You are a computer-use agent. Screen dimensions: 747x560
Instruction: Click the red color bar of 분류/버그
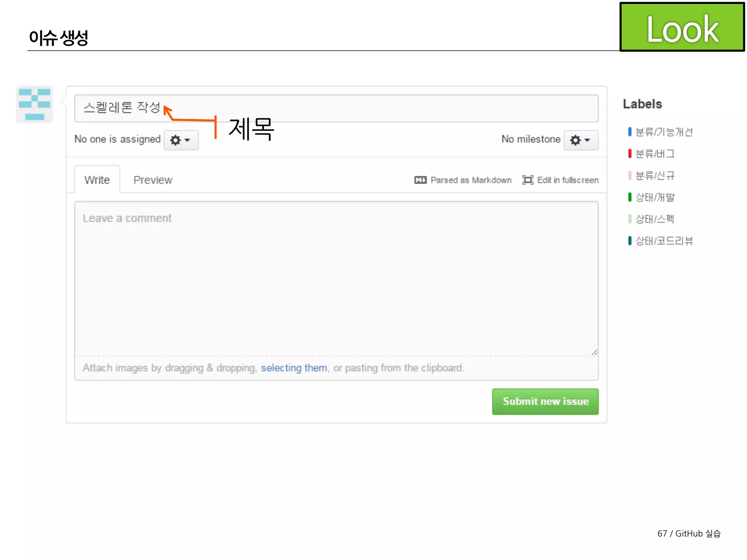click(x=630, y=154)
